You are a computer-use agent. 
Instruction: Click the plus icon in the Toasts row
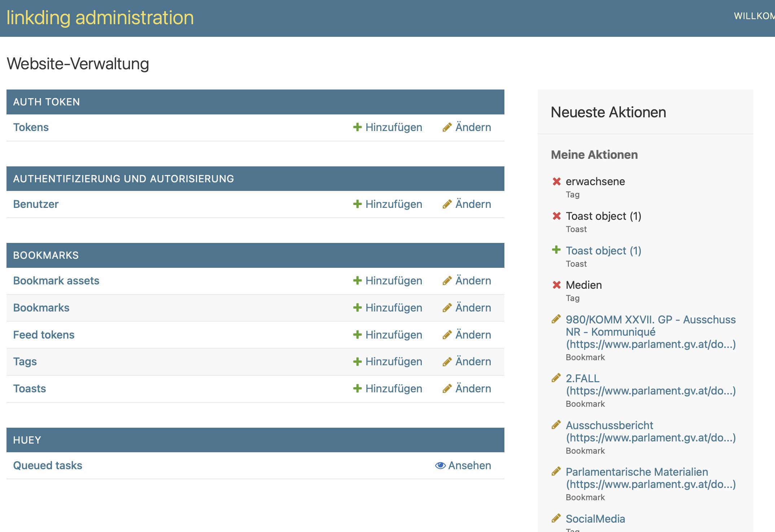(357, 388)
